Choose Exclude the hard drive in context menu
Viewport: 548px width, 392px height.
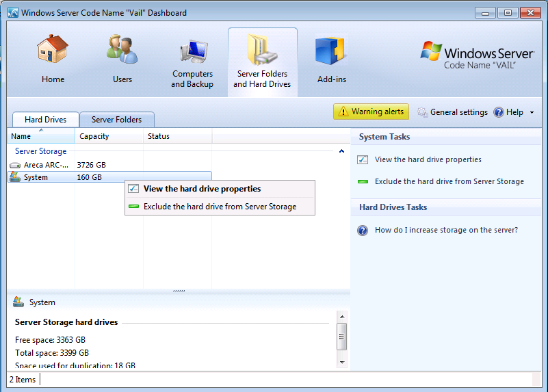pyautogui.click(x=220, y=207)
